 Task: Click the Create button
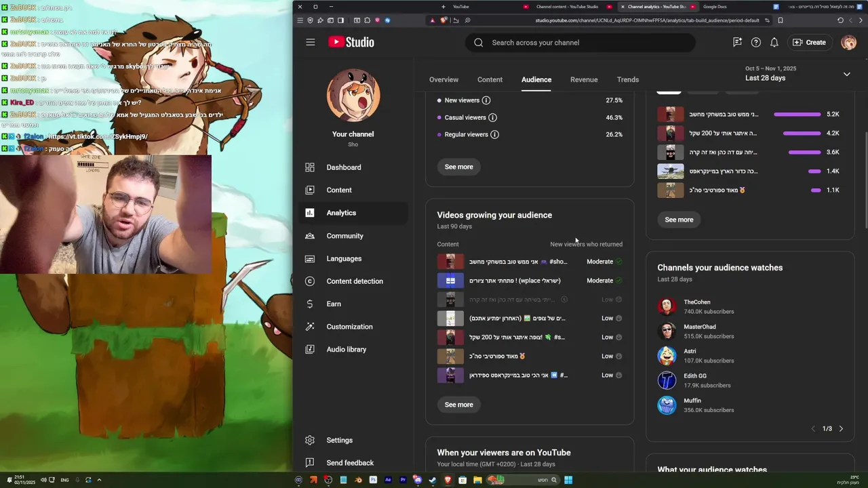tap(810, 42)
